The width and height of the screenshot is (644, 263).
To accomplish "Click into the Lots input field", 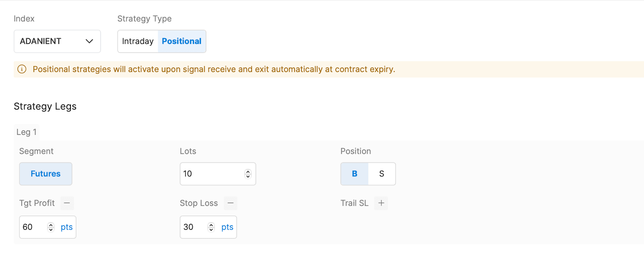I will tap(211, 174).
